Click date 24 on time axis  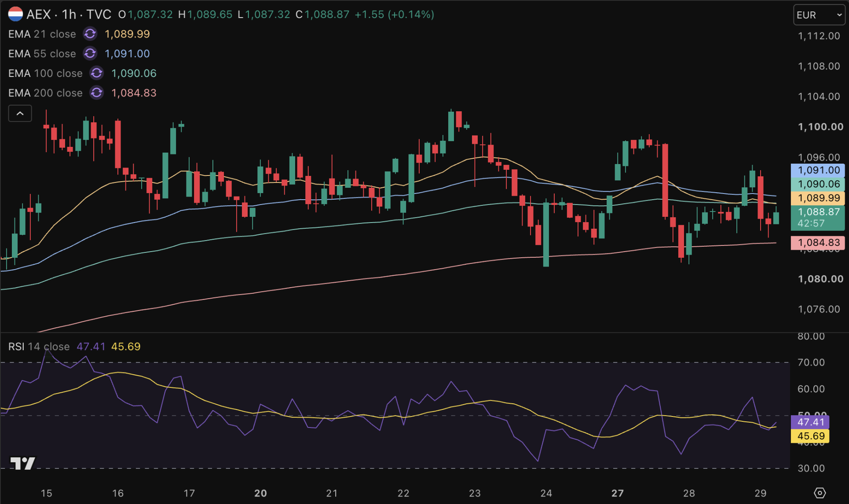(546, 493)
